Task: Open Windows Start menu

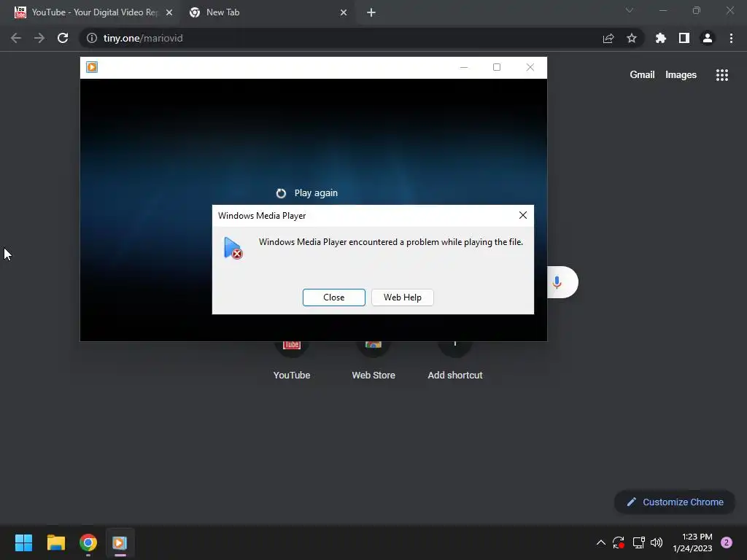Action: point(24,542)
